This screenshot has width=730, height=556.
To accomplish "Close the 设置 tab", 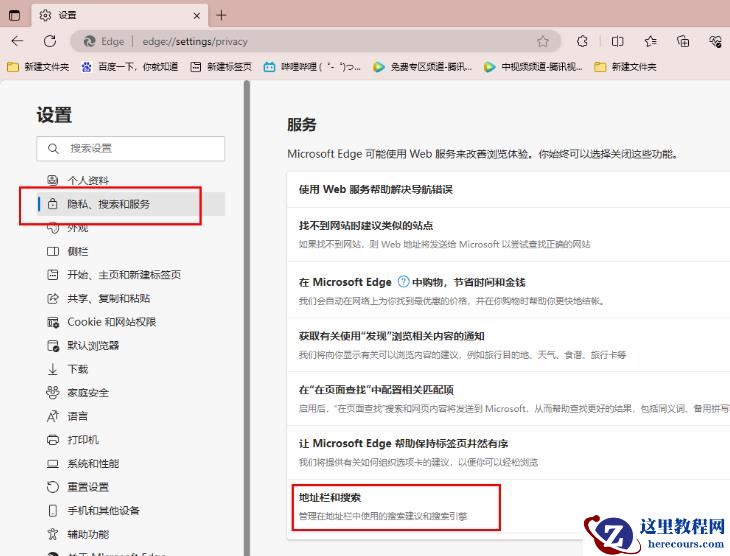I will coord(196,15).
